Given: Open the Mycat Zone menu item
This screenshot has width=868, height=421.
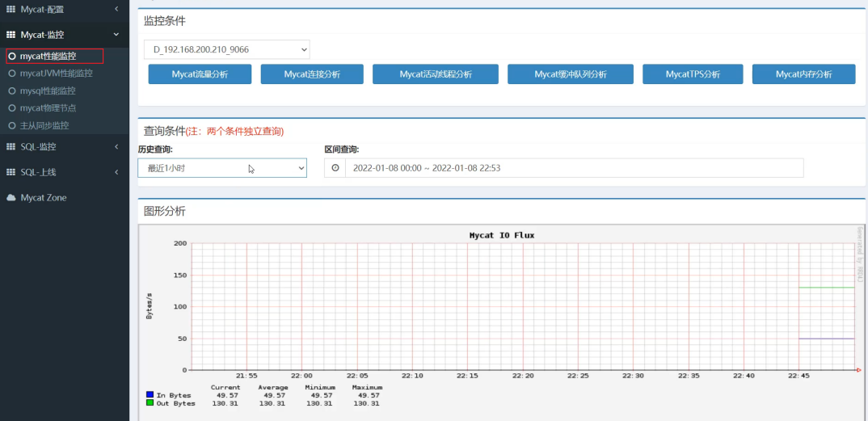Looking at the screenshot, I should [x=64, y=197].
